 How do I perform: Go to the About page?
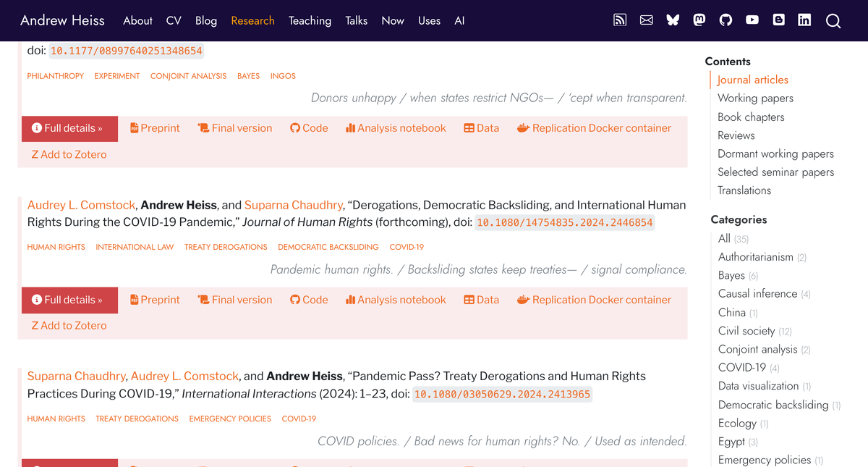click(137, 20)
